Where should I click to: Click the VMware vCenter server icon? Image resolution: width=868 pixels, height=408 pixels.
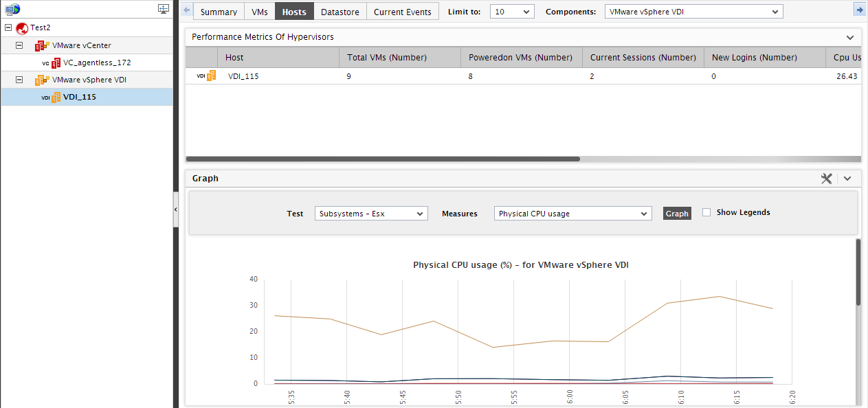[42, 45]
